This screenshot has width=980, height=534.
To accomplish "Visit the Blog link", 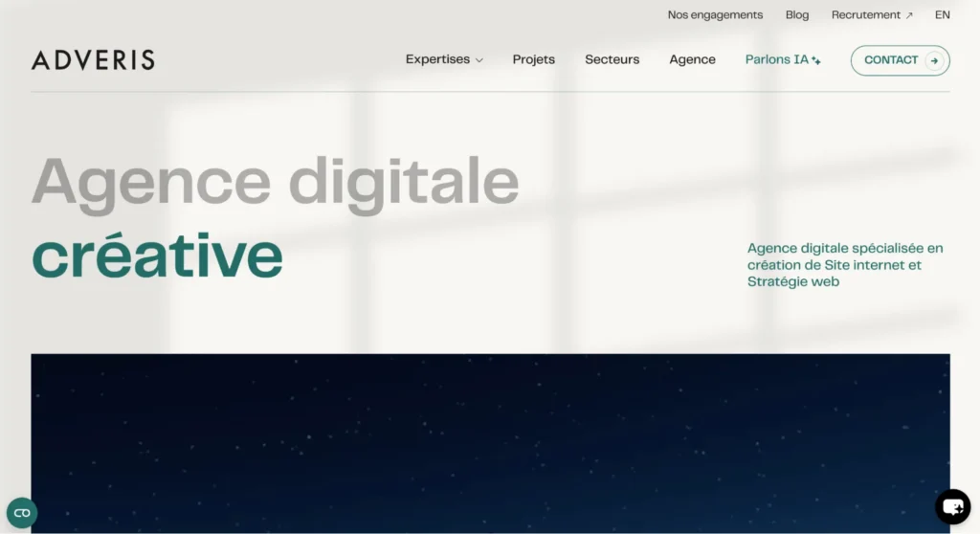I will 797,15.
